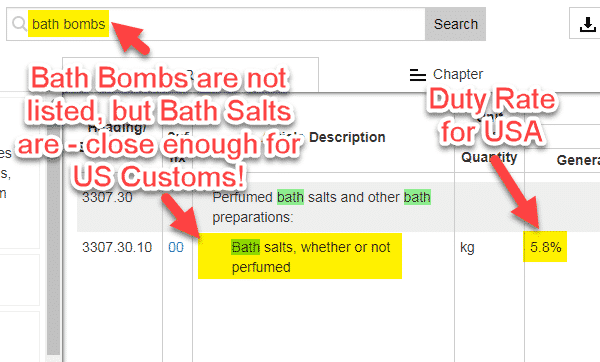Click 'Bath salts, whether or not perfumed' description
Viewport: 600px width, 362px height.
[x=311, y=257]
